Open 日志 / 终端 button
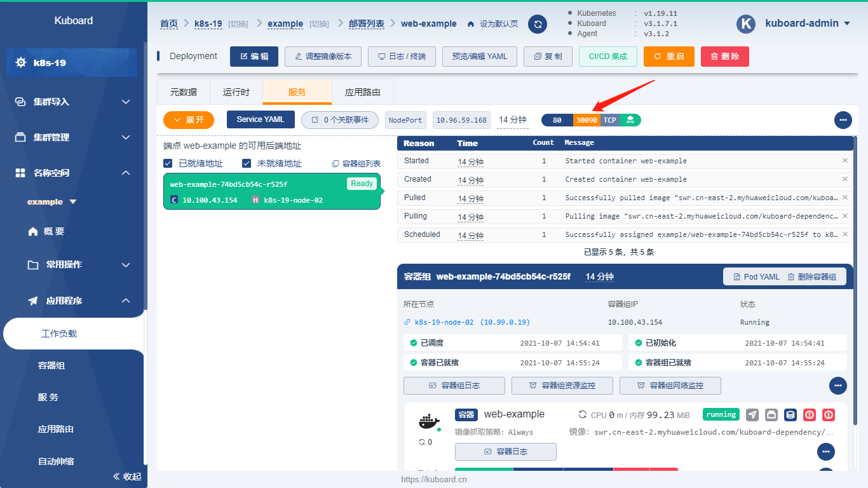This screenshot has width=868, height=488. tap(402, 56)
